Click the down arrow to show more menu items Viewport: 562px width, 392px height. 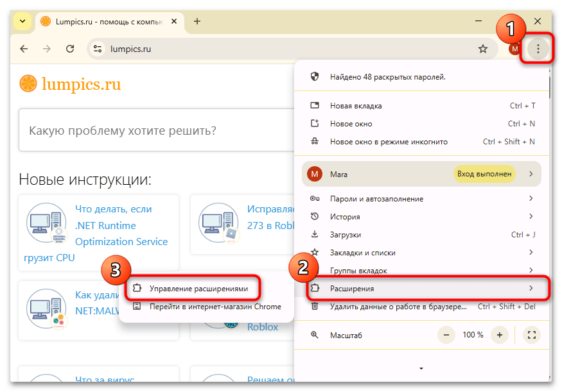click(421, 368)
